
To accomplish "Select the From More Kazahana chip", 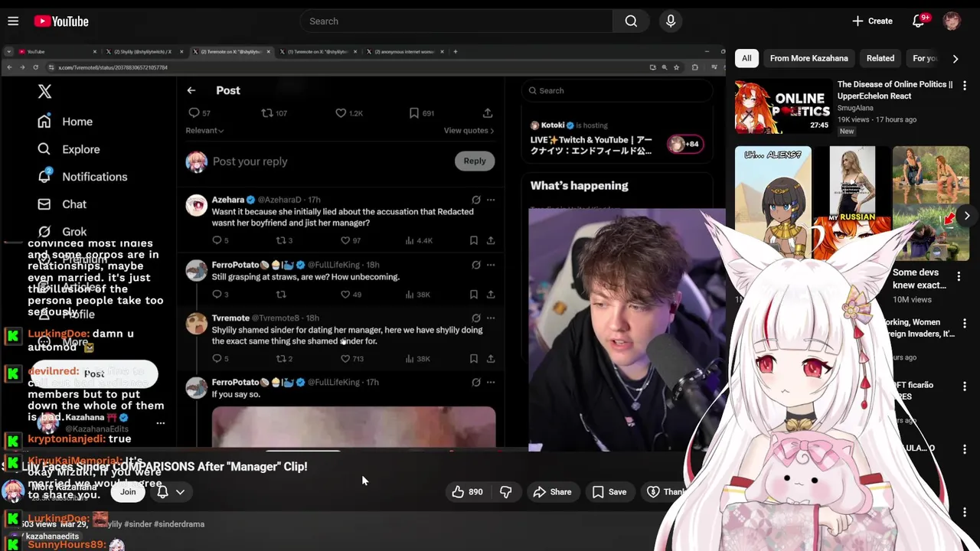I will (808, 58).
